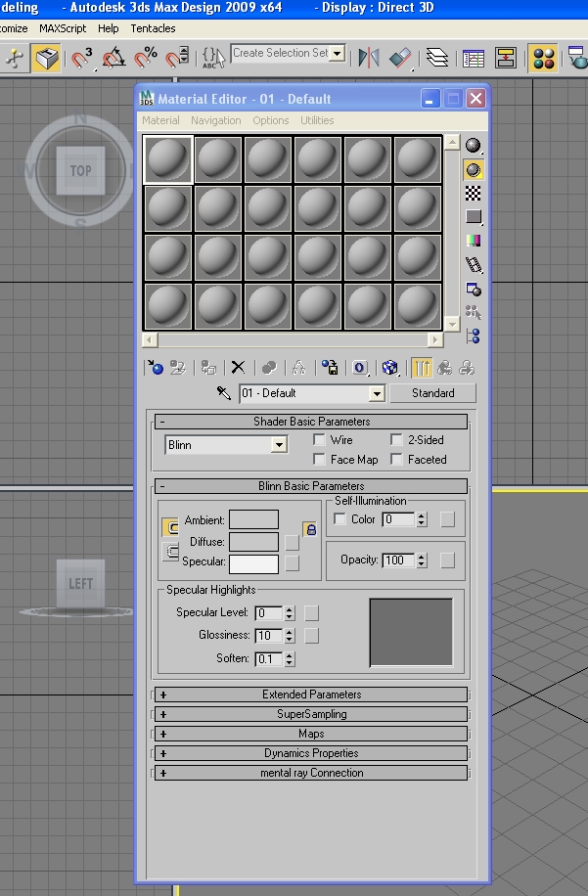
Task: Click the Mirror tool icon
Action: tap(369, 57)
